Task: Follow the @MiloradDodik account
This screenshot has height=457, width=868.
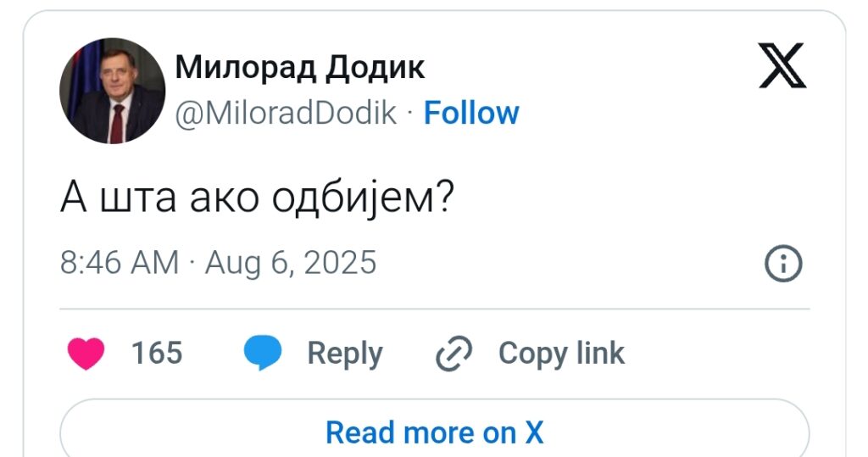Action: coord(471,113)
